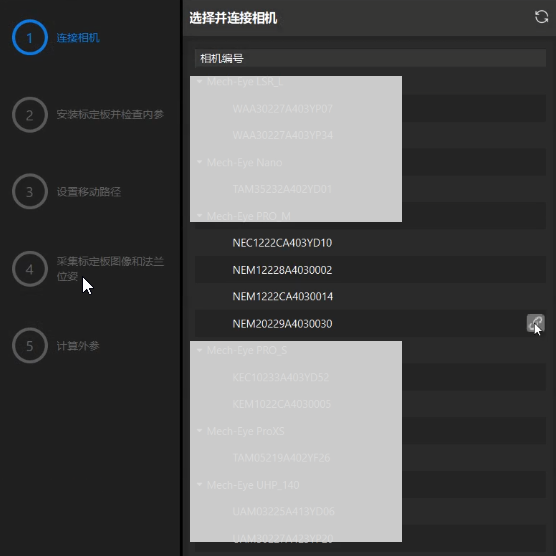Select camera TAM35232A402YD01
556x556 pixels.
tap(370, 189)
